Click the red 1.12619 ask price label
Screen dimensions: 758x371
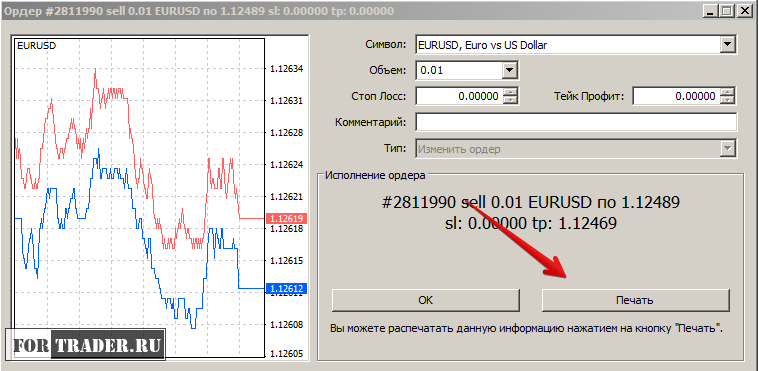pyautogui.click(x=286, y=219)
